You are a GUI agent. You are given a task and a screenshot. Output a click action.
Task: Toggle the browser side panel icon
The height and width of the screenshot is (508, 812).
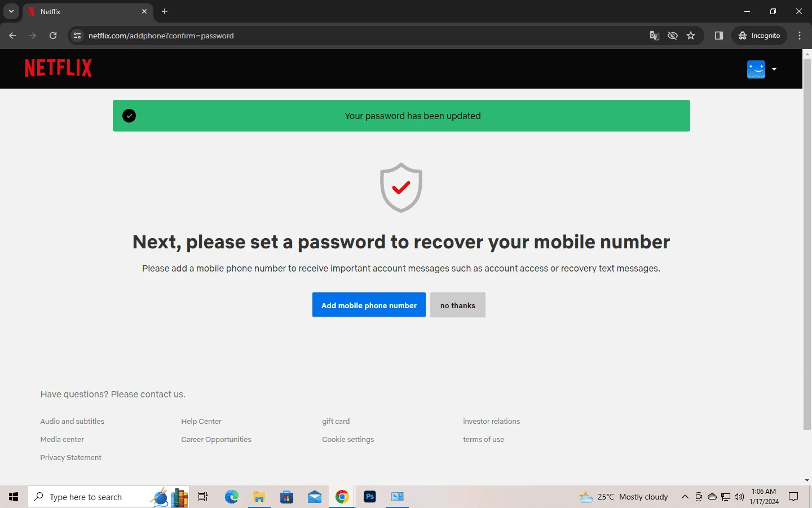(x=718, y=36)
